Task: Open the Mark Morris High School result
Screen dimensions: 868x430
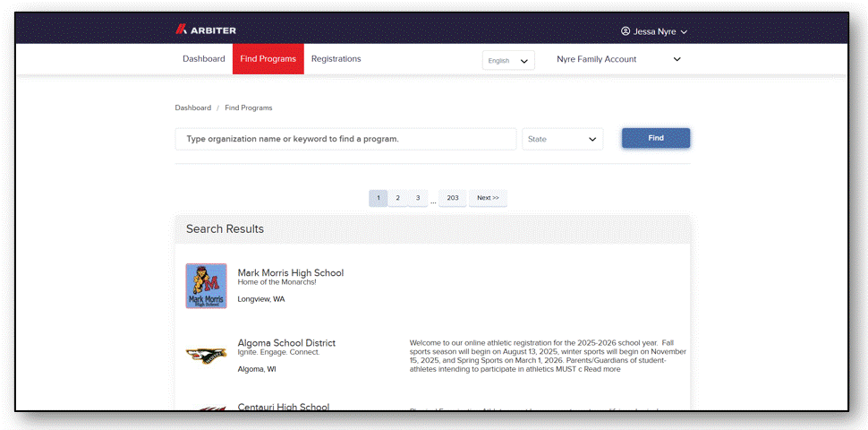Action: pyautogui.click(x=291, y=272)
